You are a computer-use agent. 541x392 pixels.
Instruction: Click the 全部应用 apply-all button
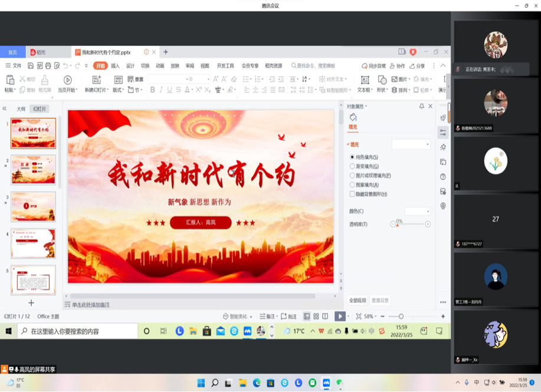[x=358, y=301]
